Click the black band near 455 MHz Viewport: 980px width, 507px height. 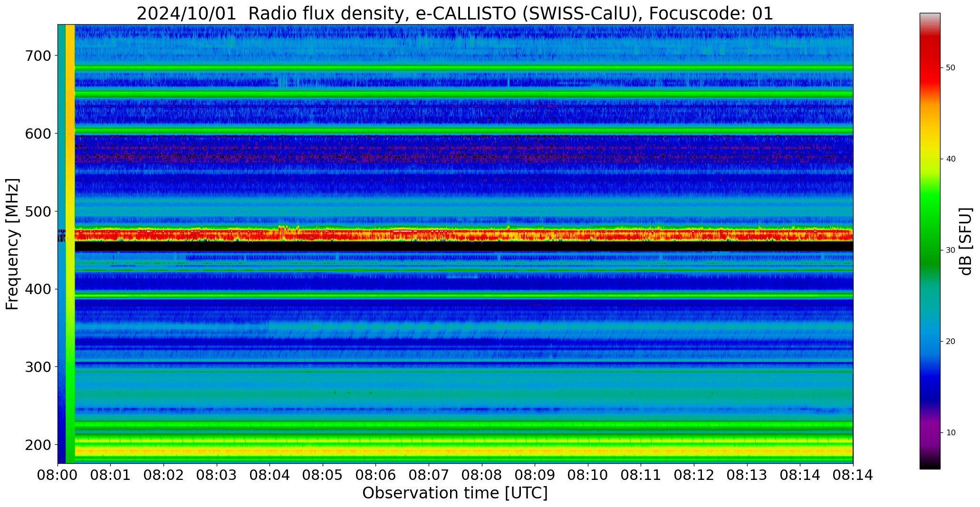point(463,246)
